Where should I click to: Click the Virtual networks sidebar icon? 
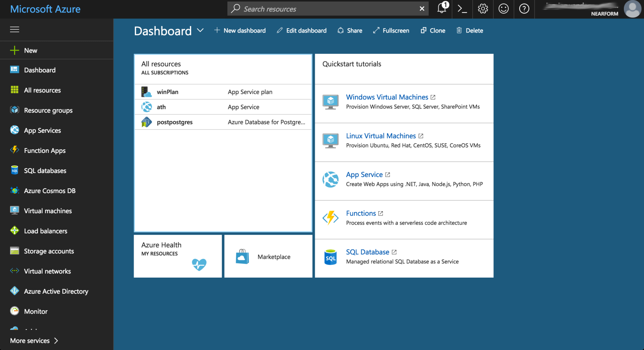tap(14, 271)
